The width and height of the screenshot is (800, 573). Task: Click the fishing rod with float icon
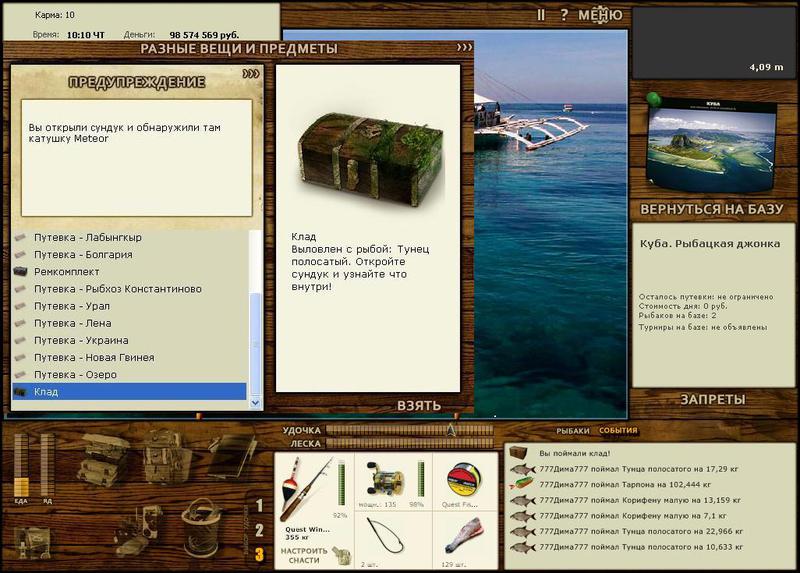(x=306, y=489)
